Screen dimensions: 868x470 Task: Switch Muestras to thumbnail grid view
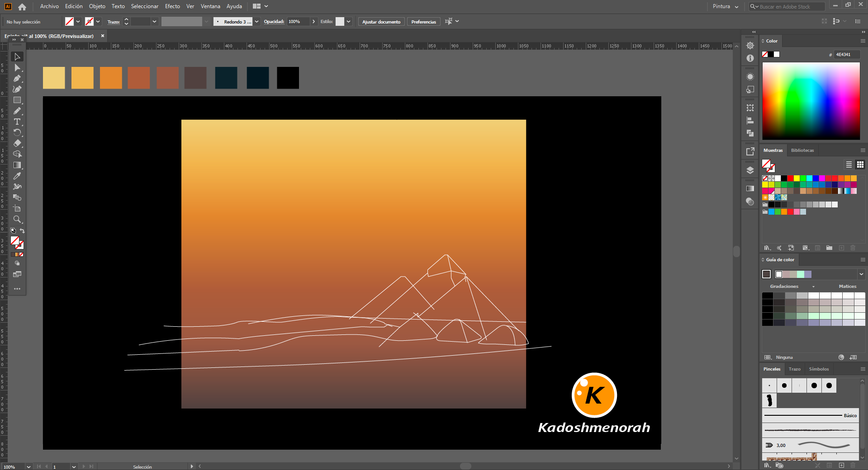pos(860,164)
